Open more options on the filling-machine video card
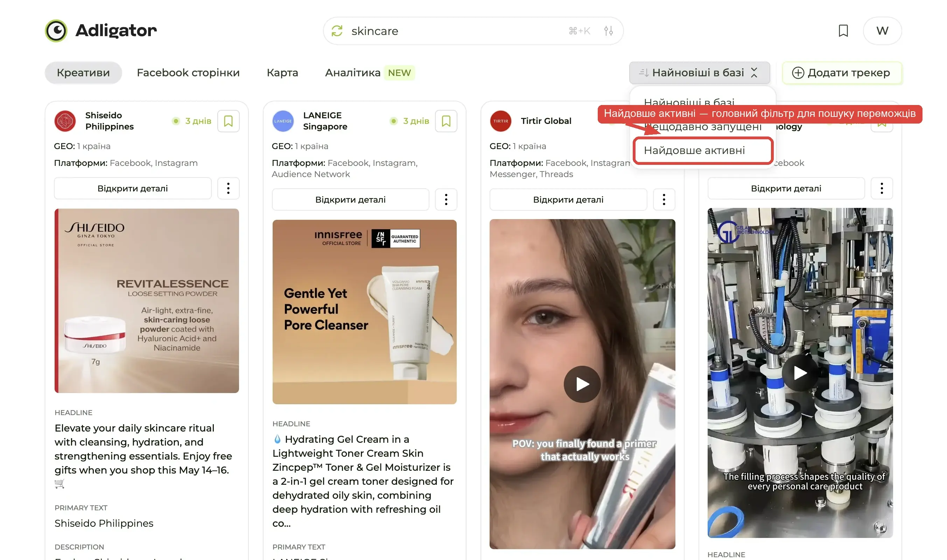Image resolution: width=947 pixels, height=560 pixels. pyautogui.click(x=882, y=188)
